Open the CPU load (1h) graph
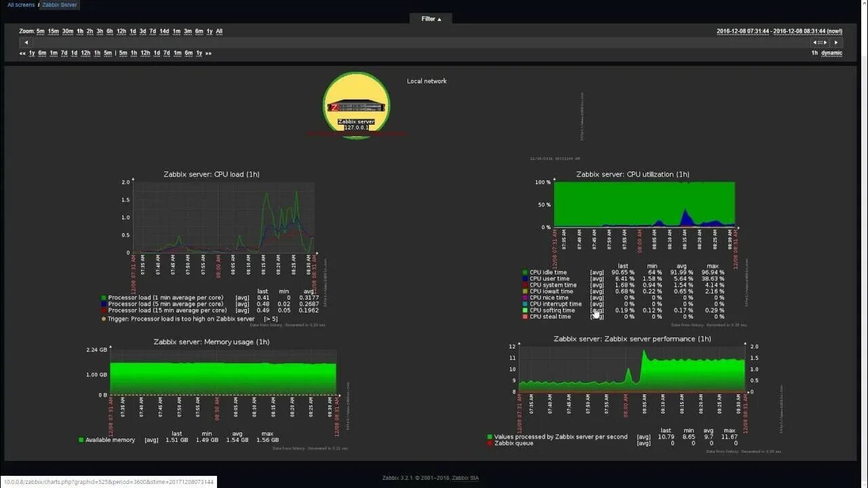868x488 pixels. pos(224,217)
